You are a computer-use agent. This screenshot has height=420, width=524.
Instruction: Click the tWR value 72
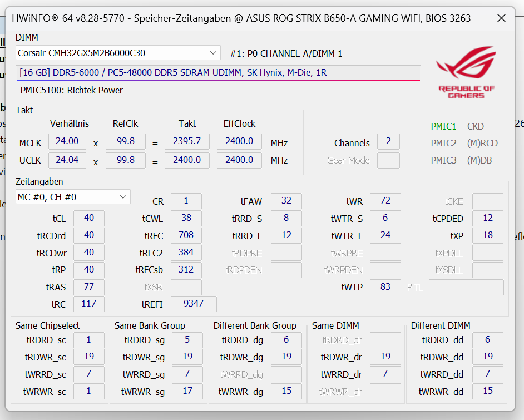click(385, 201)
